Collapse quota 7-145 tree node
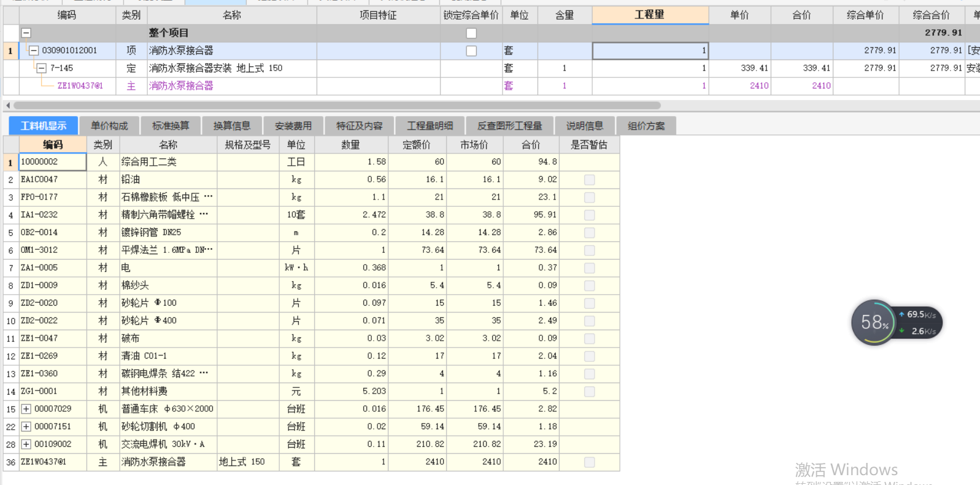Image resolution: width=980 pixels, height=485 pixels. [42, 68]
